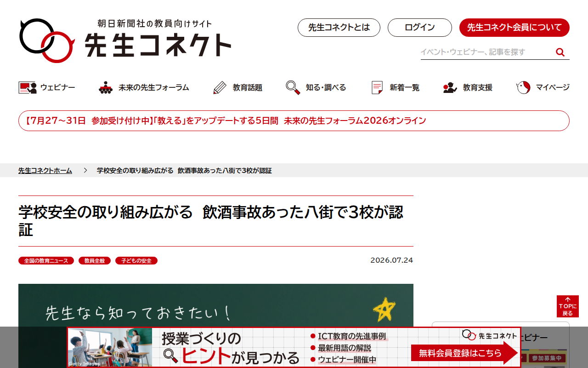This screenshot has width=588, height=368.
Task: Select the 全国の教育ニュース tag
Action: 46,261
